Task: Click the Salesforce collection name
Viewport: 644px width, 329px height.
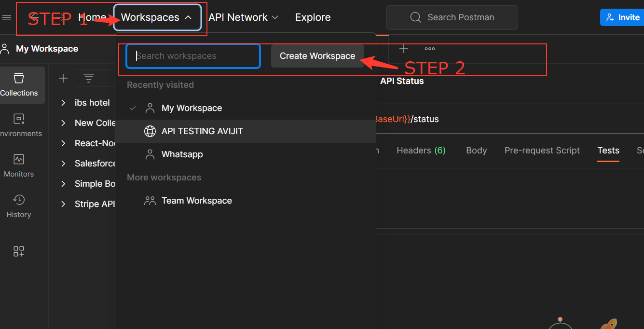Action: tap(95, 164)
